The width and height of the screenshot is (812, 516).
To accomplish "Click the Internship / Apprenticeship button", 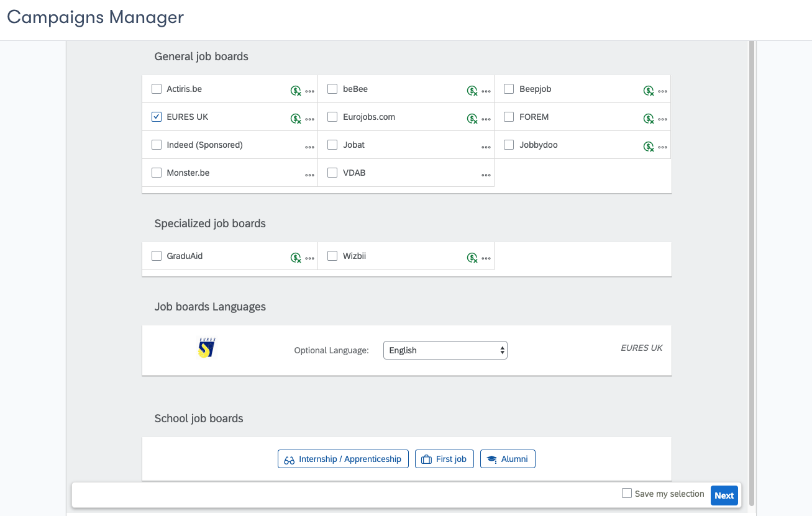I will (x=343, y=459).
